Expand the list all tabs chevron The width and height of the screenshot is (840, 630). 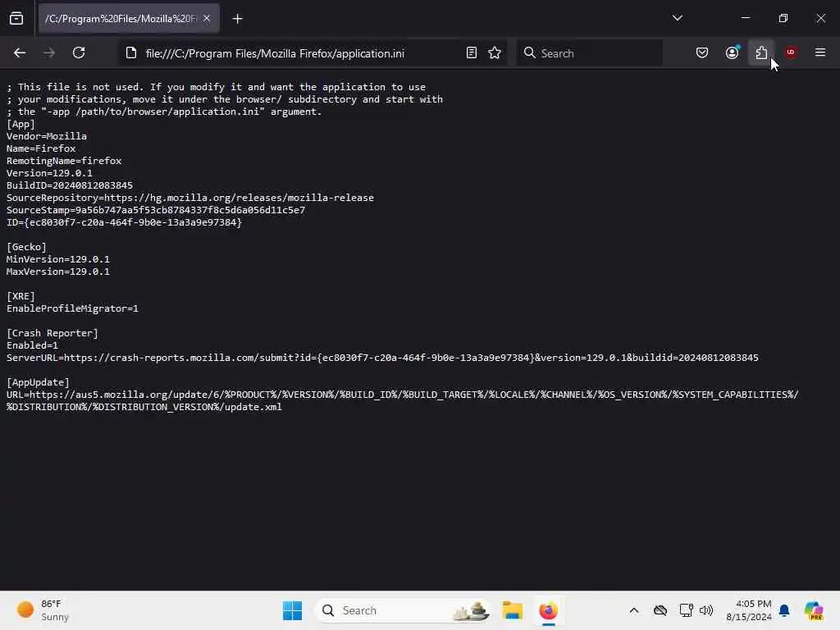click(677, 18)
